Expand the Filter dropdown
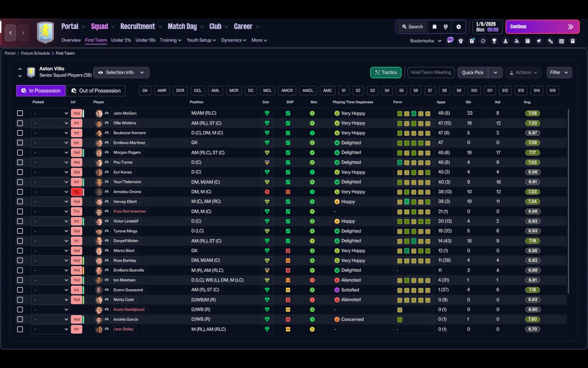Viewport: 588px width, 368px height. (x=559, y=73)
